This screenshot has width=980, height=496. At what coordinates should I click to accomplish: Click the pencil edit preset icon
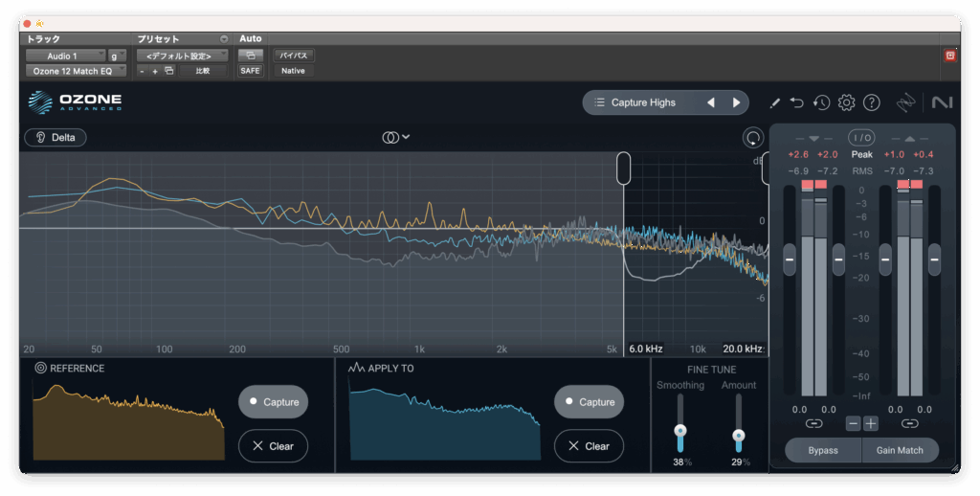[774, 102]
